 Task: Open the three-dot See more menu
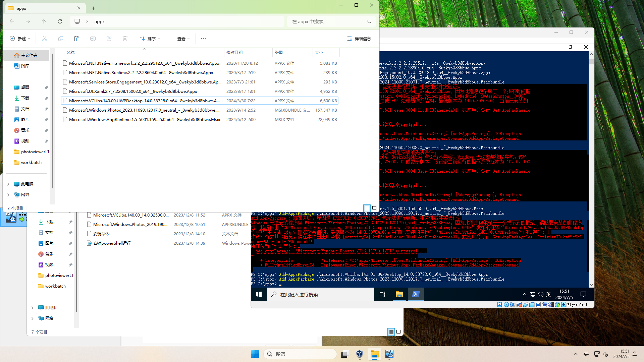click(x=204, y=39)
